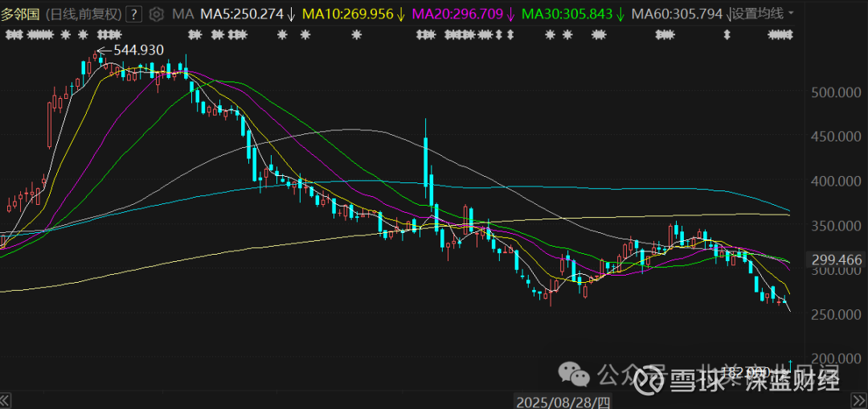The height and width of the screenshot is (409, 868).
Task: Click the grey MA indicator label
Action: (x=183, y=14)
